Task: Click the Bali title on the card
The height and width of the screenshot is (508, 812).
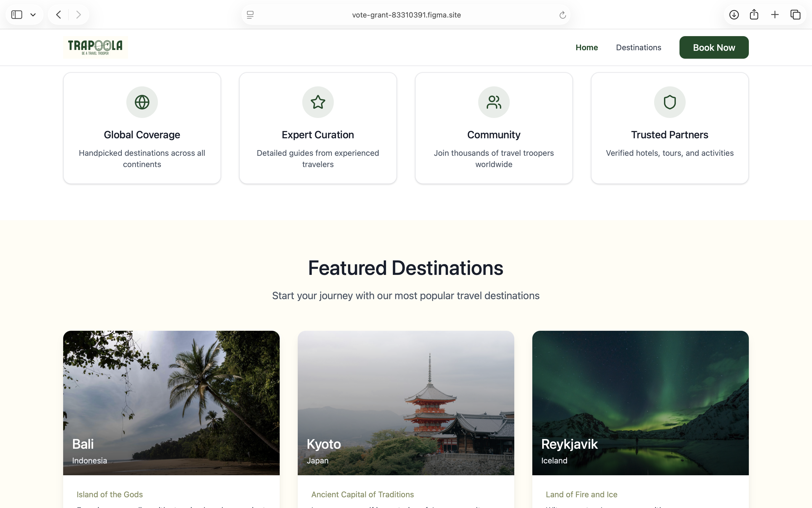Action: (x=83, y=444)
